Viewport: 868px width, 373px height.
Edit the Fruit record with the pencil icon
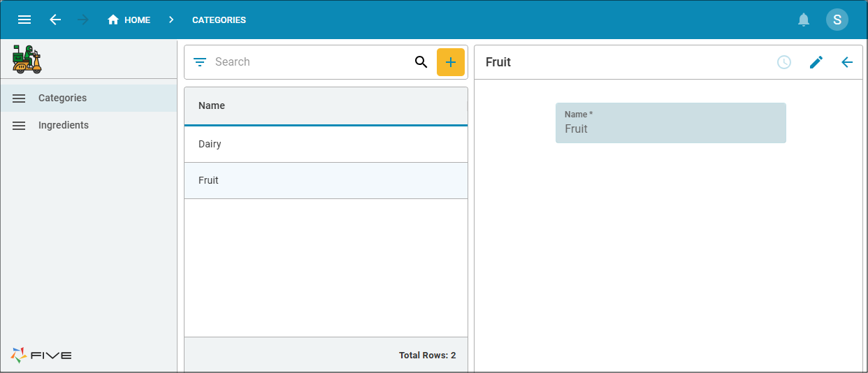click(x=816, y=62)
